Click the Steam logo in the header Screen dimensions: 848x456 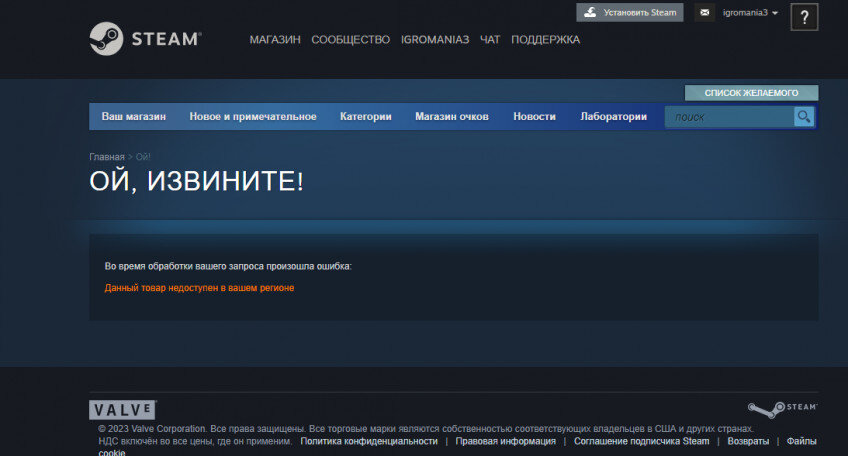point(145,39)
